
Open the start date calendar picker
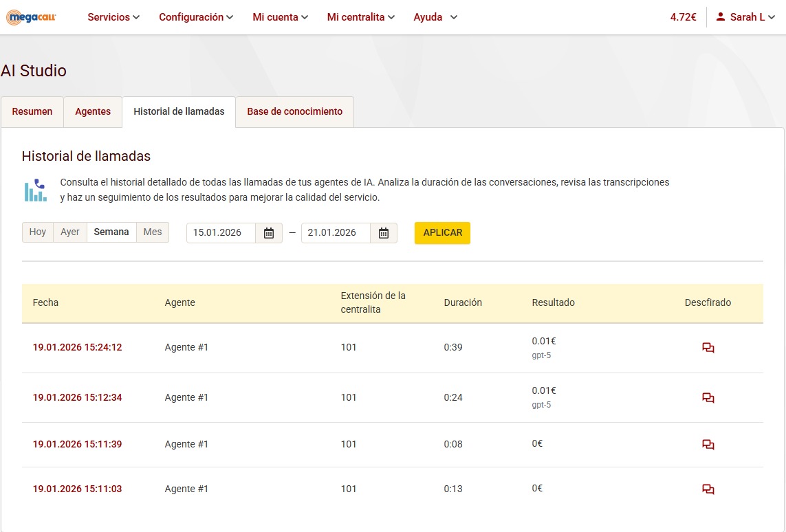[269, 233]
